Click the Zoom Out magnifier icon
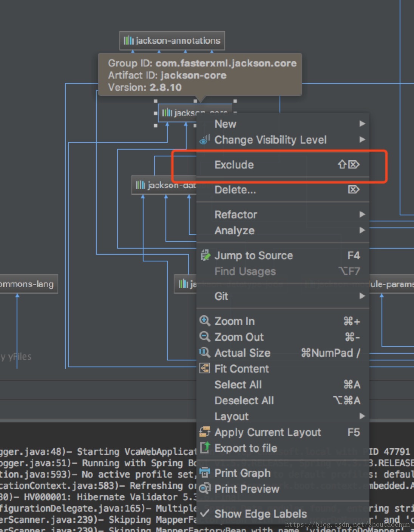Viewport: 414px width, 532px height. coord(205,337)
